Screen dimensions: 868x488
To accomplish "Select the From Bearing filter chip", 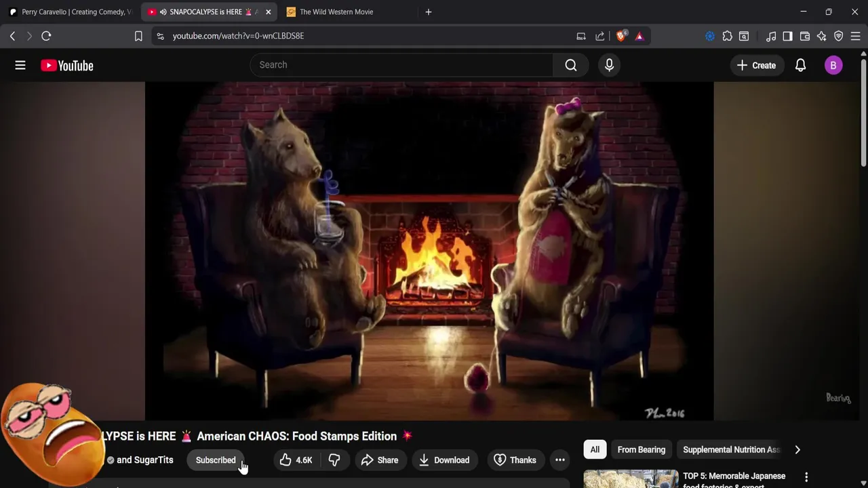I will point(642,449).
